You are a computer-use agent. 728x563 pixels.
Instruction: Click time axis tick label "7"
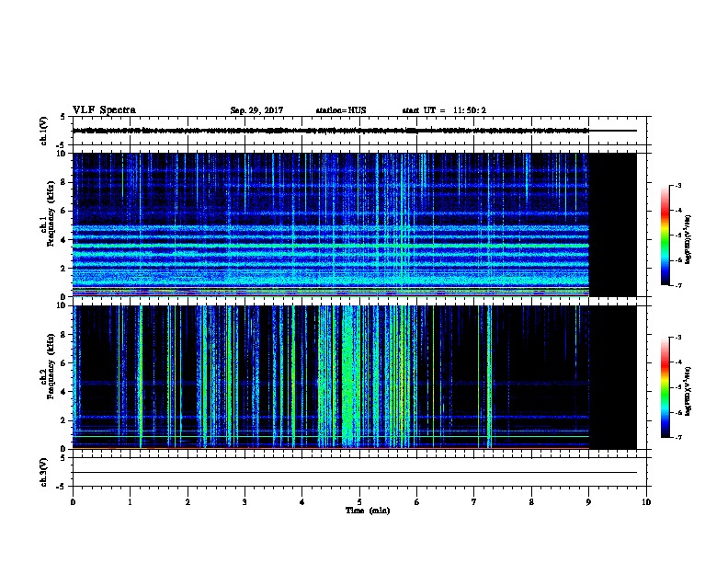point(474,502)
